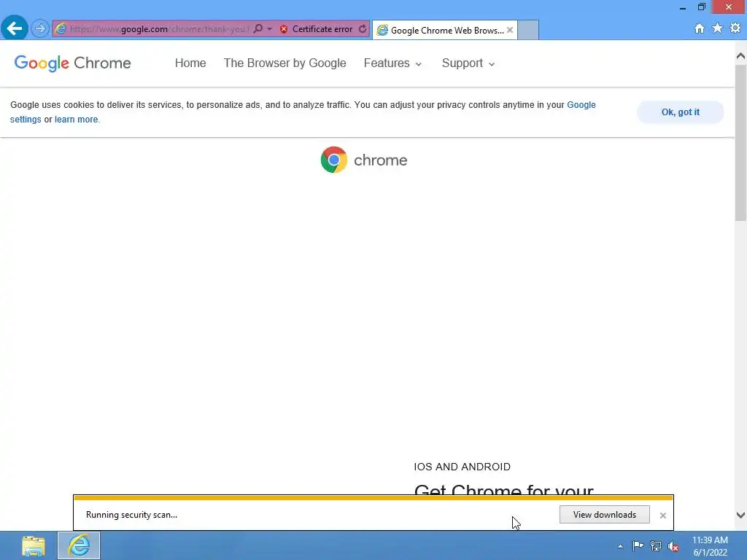Open a new blank tab
Screen dimensions: 747x560
[x=528, y=30]
